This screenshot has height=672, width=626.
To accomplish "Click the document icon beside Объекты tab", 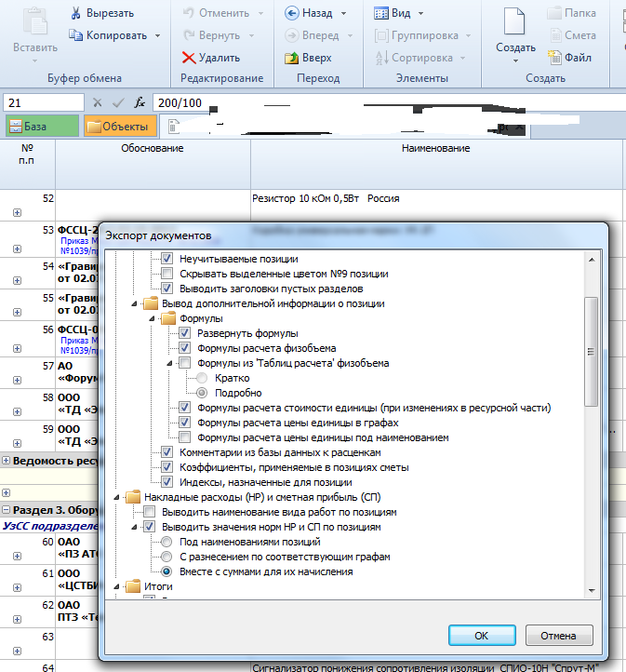I will point(173,127).
